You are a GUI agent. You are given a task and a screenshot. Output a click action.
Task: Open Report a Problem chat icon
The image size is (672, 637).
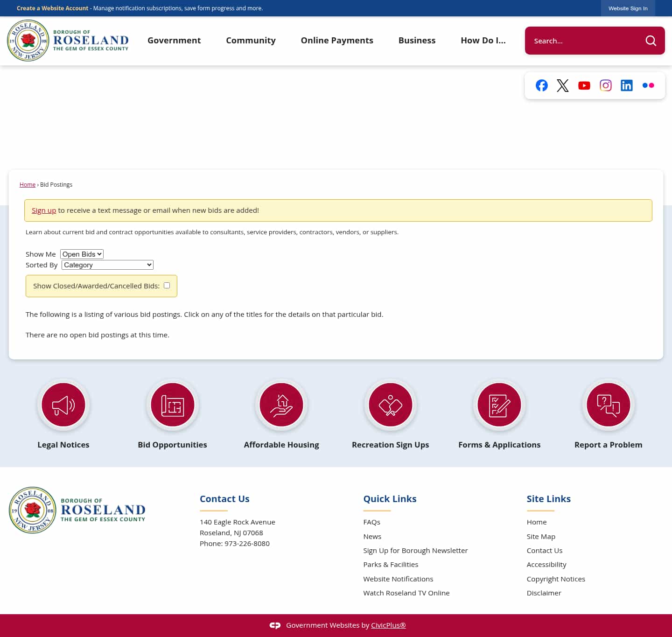point(608,405)
